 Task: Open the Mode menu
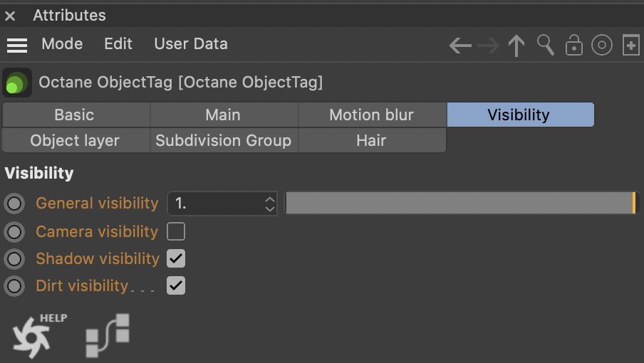(x=62, y=44)
